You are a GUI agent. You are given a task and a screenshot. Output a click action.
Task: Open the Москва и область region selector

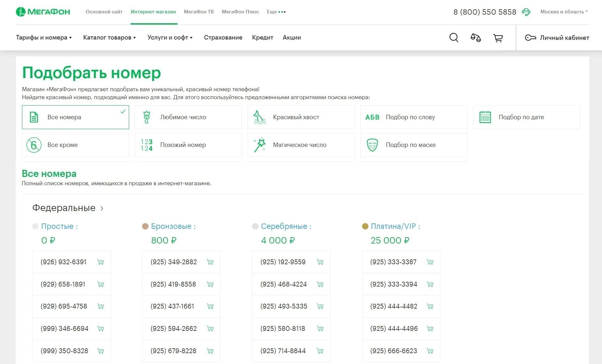(564, 12)
